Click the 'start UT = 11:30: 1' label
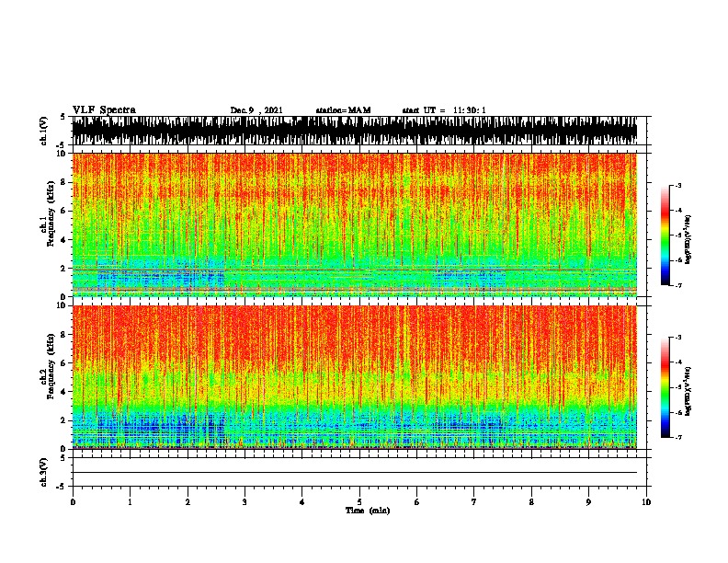728x563 pixels. pos(444,110)
